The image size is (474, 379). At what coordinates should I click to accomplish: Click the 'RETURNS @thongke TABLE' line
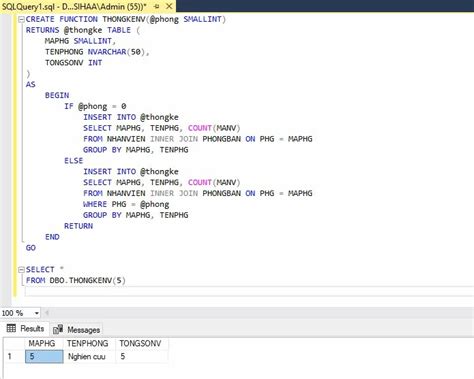83,30
